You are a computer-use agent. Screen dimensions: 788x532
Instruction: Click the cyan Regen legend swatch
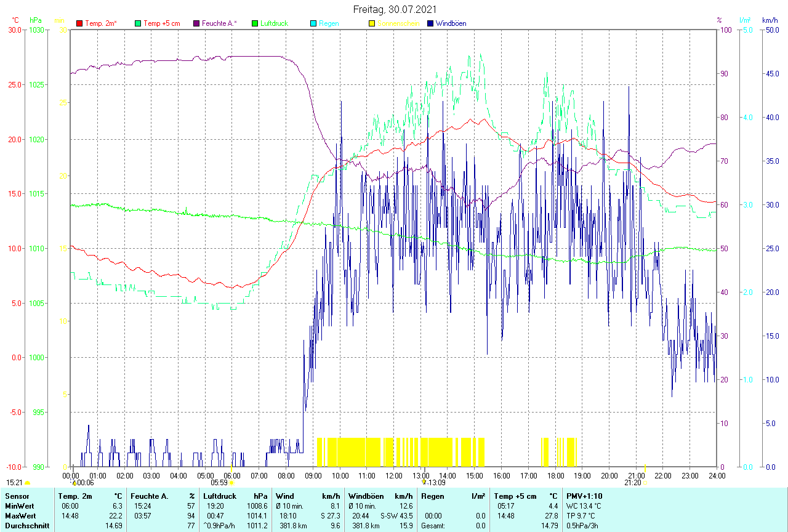pyautogui.click(x=313, y=23)
